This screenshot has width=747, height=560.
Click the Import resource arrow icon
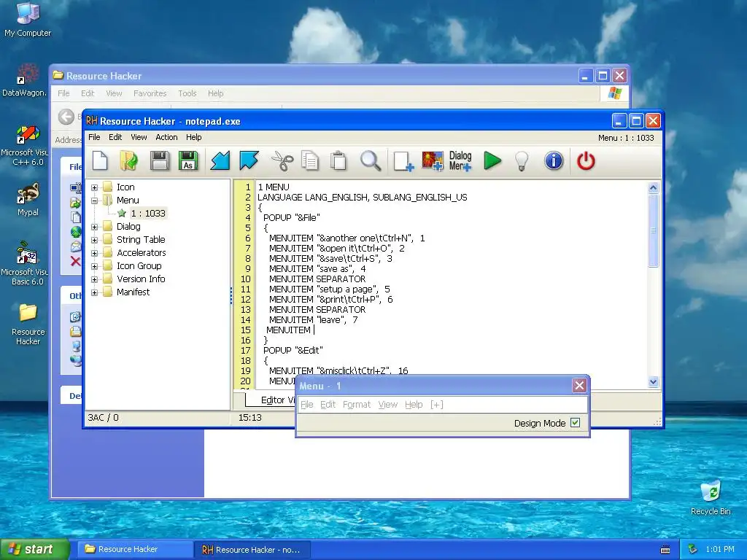click(x=220, y=161)
